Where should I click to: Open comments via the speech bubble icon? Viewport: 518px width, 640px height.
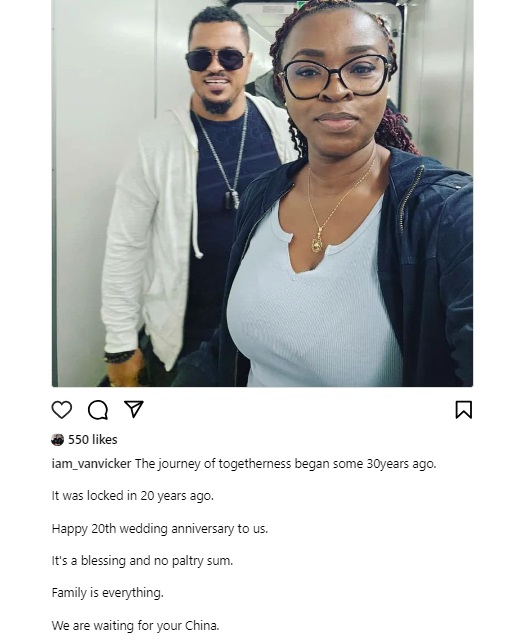click(x=98, y=409)
